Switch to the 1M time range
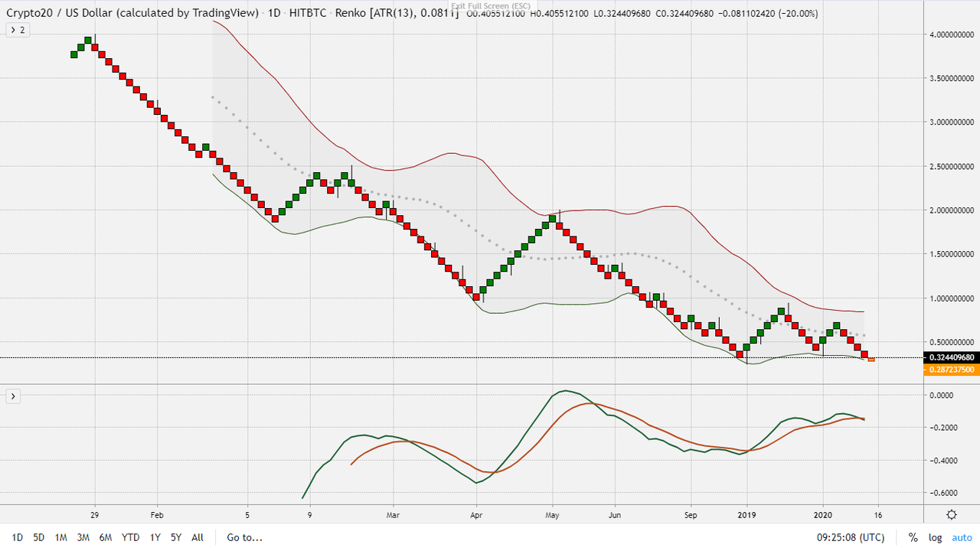The image size is (980, 551). 60,537
